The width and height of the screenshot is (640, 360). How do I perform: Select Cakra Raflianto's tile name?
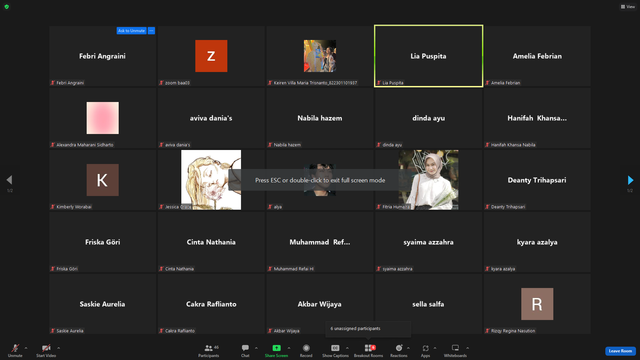211,304
